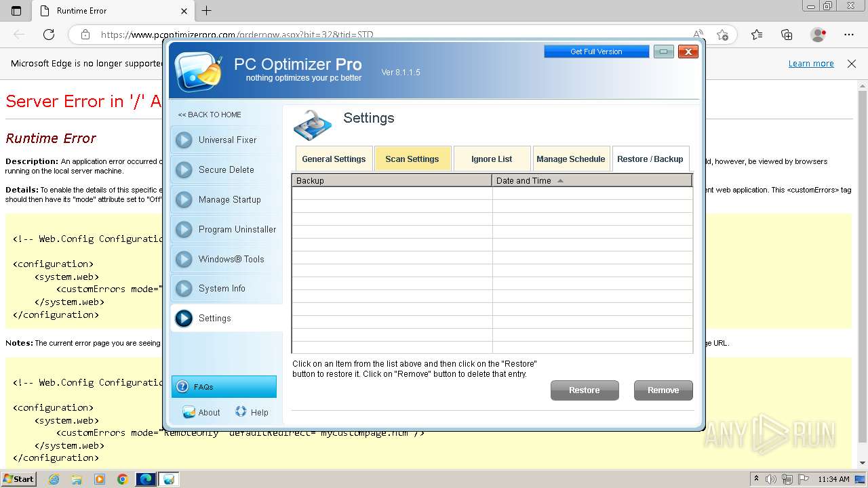Launch Internet Explorer from taskbar

tap(54, 479)
